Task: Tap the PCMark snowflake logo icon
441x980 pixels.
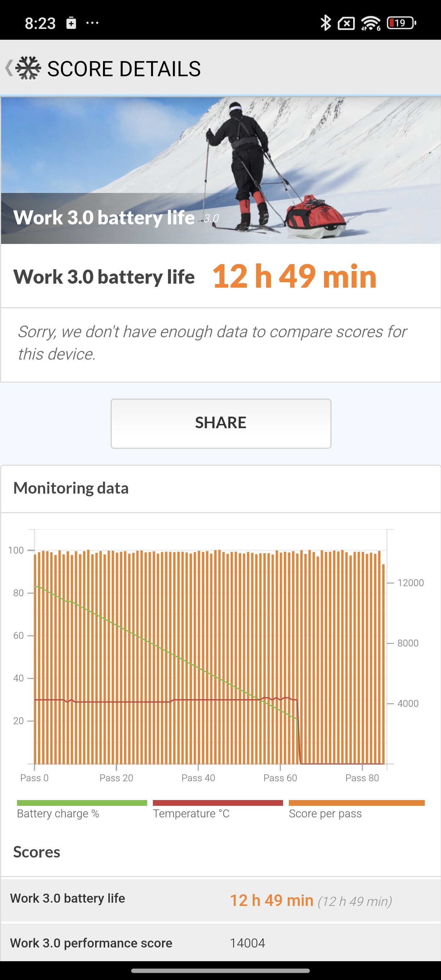Action: (x=29, y=68)
